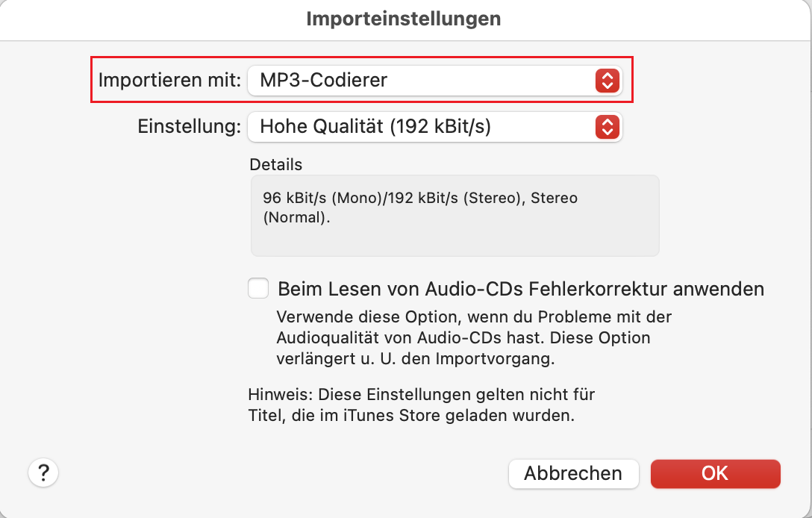Click the "Einstellung:" label
Screen dimensions: 812x518
pyautogui.click(x=189, y=127)
